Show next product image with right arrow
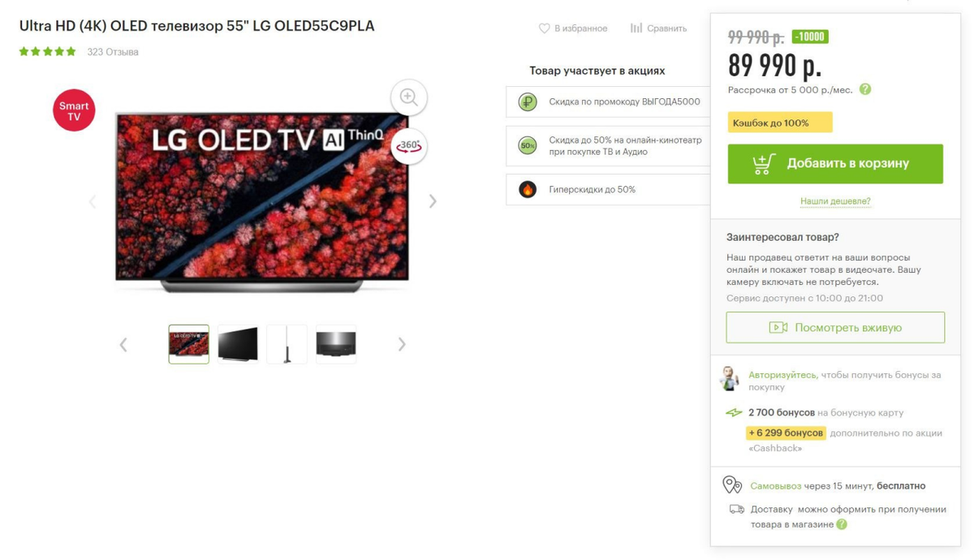974x560 pixels. coord(433,201)
